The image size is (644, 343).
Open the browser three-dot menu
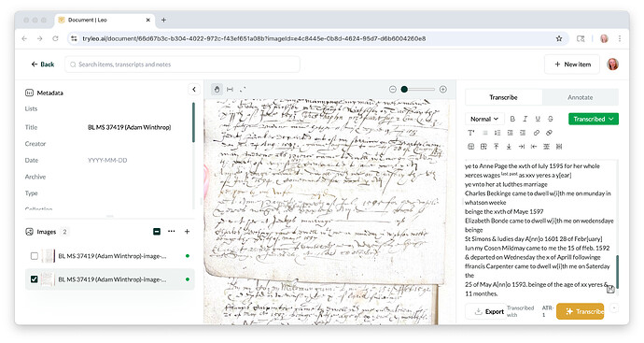click(x=620, y=38)
